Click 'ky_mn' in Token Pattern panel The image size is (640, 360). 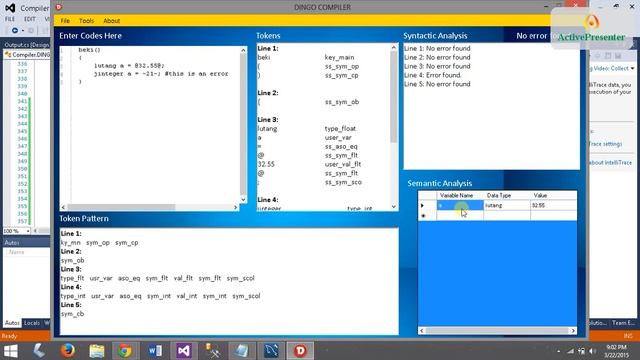pos(71,242)
